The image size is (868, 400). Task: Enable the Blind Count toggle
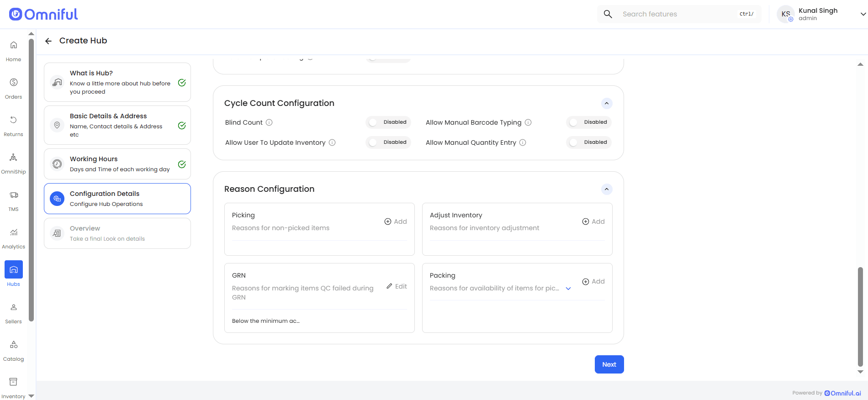374,122
